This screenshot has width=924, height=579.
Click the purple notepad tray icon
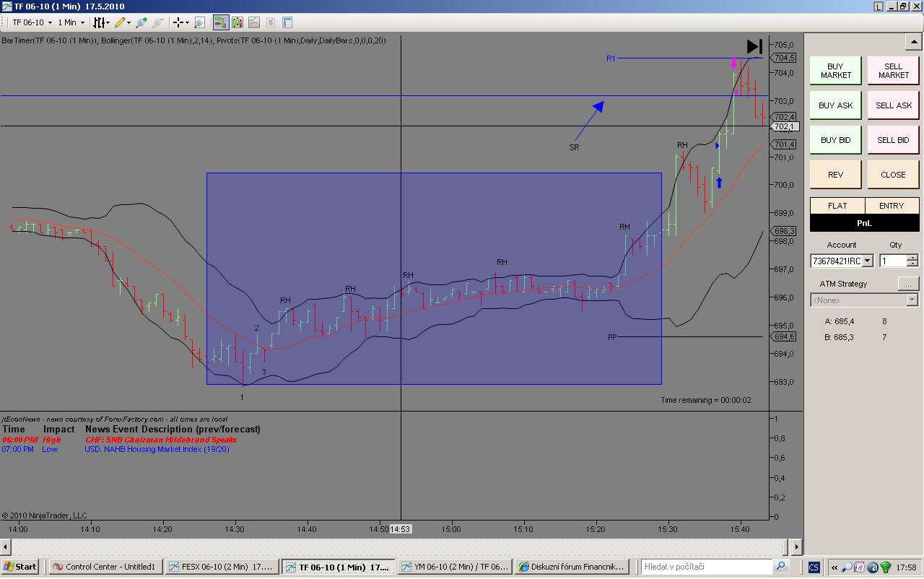(x=860, y=567)
